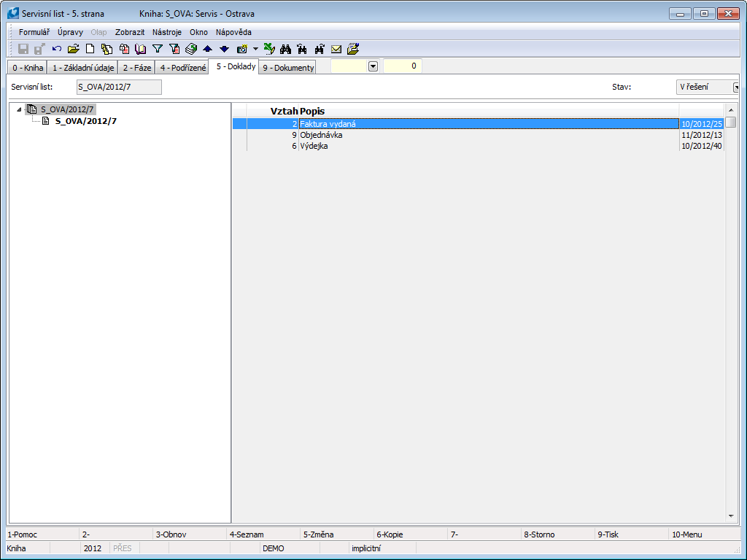Click the open folder icon
This screenshot has height=560, width=747.
(74, 49)
